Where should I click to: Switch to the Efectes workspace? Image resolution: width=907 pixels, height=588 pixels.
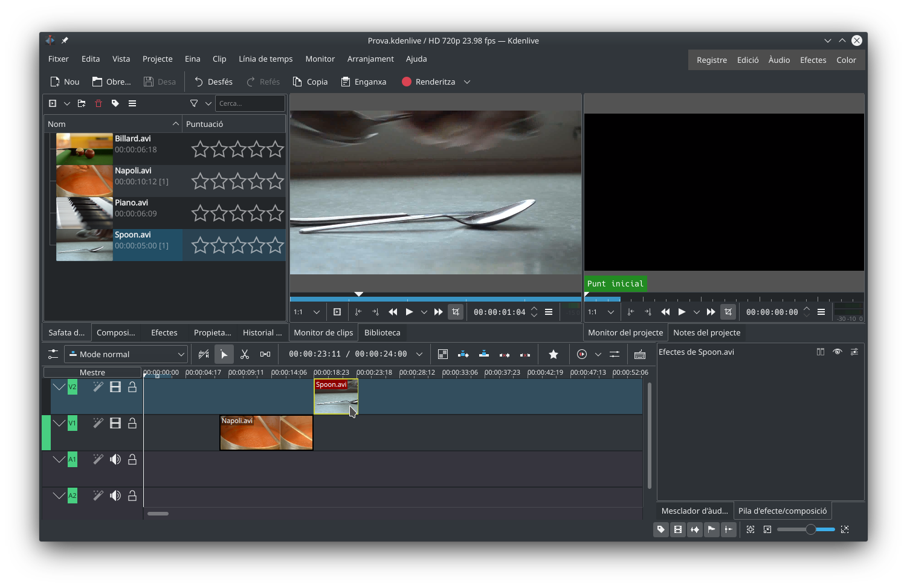click(813, 60)
